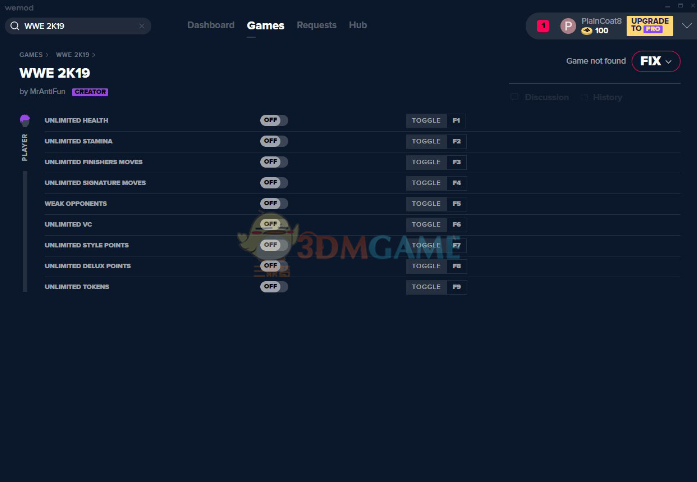This screenshot has height=482, width=697.
Task: Switch to the History tab
Action: point(607,97)
